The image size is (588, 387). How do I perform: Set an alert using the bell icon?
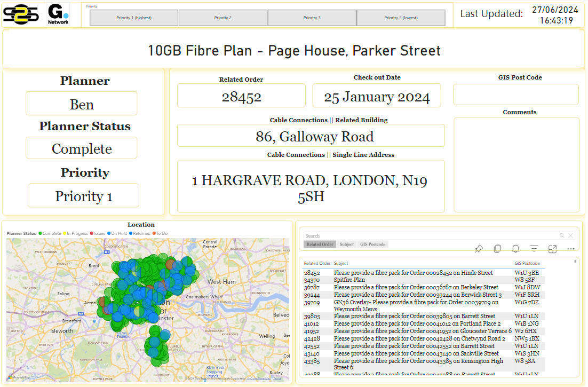515,249
